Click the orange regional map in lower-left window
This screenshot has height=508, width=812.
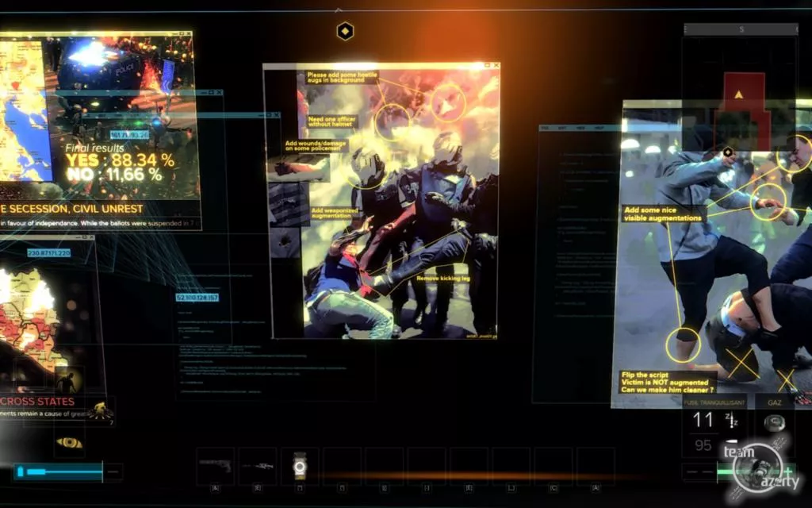pos(29,321)
